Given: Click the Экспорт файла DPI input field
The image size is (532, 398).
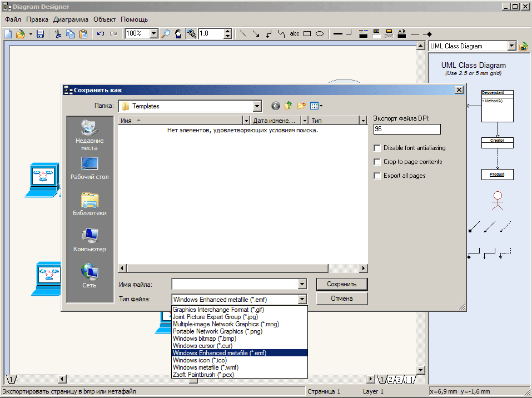Looking at the screenshot, I should pos(407,130).
